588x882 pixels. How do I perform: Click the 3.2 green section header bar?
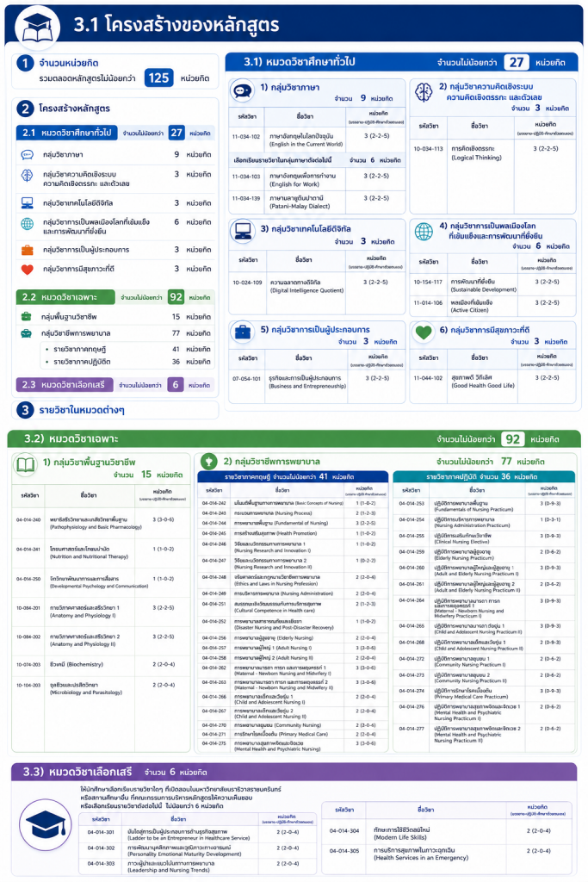pos(294,438)
